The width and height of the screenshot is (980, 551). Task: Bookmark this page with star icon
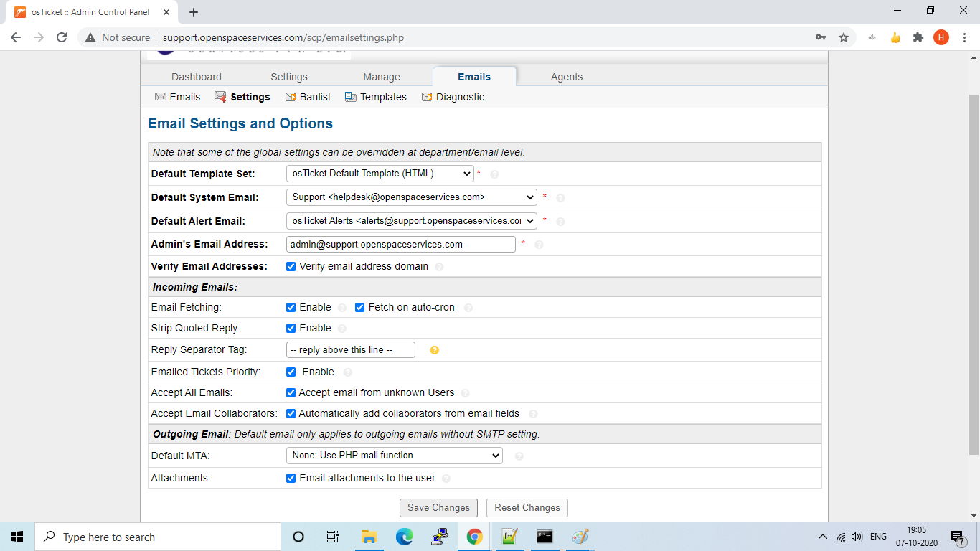(844, 37)
